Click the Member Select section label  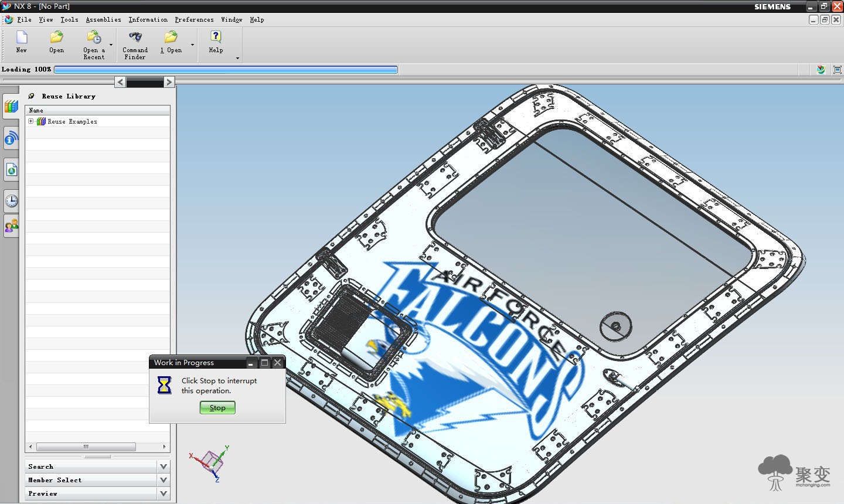tap(55, 480)
